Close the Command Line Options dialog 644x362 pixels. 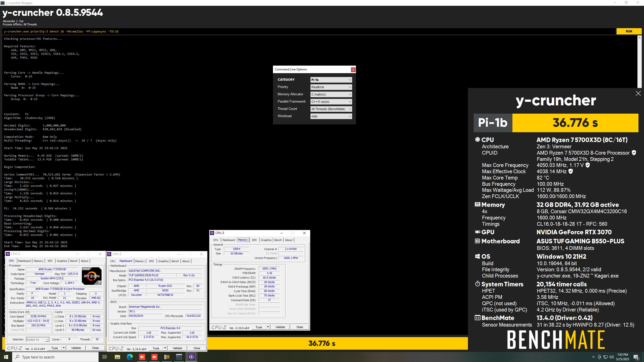pos(353,70)
